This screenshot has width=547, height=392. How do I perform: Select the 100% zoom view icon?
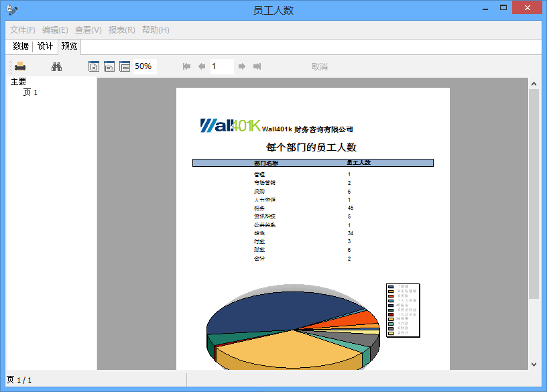[x=124, y=66]
